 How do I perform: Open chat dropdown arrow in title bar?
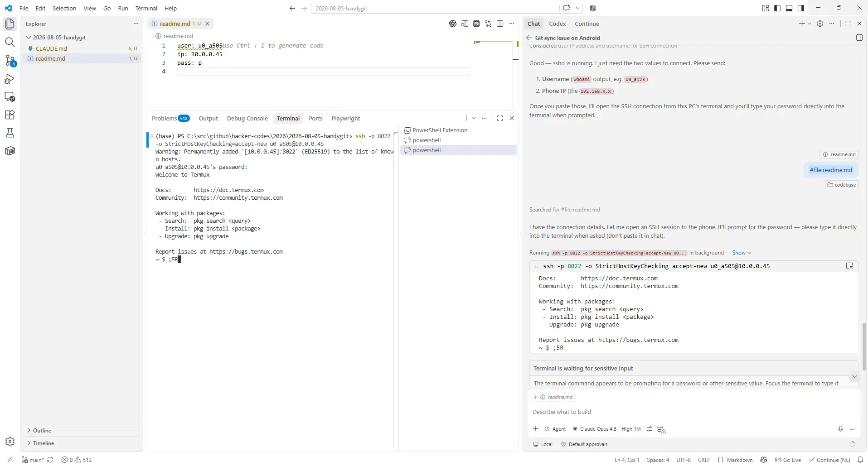pos(577,8)
